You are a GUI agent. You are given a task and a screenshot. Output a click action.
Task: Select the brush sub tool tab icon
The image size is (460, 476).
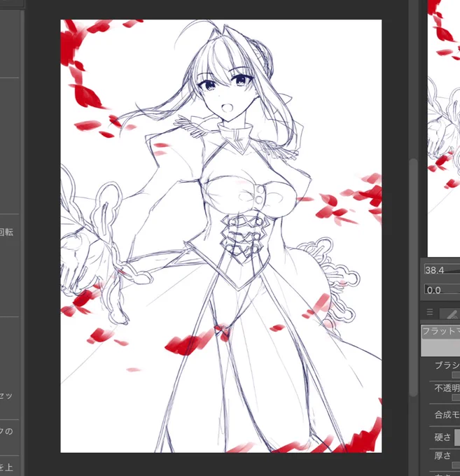coord(450,314)
